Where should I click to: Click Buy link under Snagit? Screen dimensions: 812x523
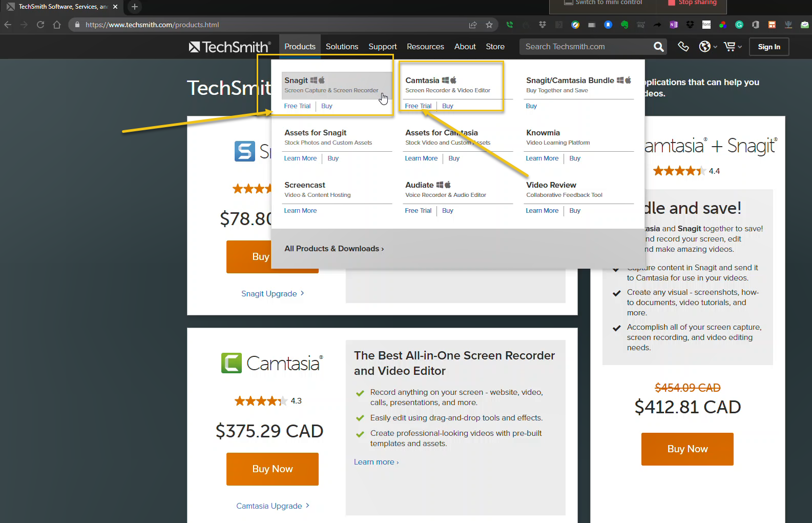coord(327,106)
